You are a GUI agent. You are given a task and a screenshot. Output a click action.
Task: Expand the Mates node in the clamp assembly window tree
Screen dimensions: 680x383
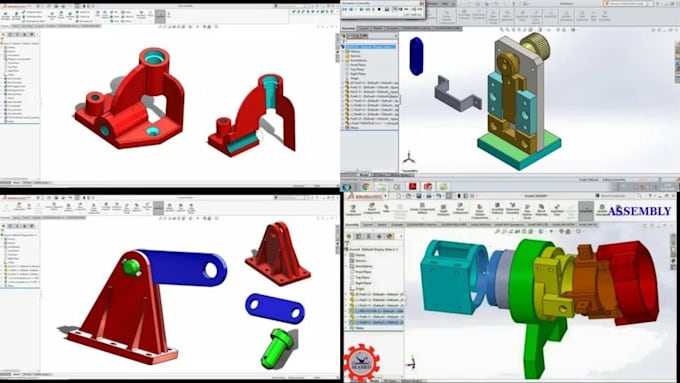pyautogui.click(x=343, y=128)
